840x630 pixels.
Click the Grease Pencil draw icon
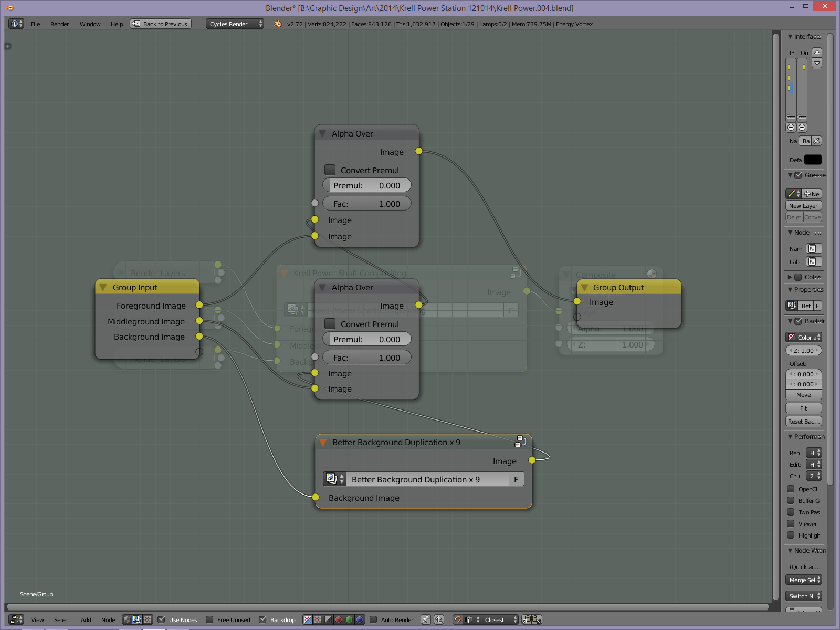coord(793,194)
